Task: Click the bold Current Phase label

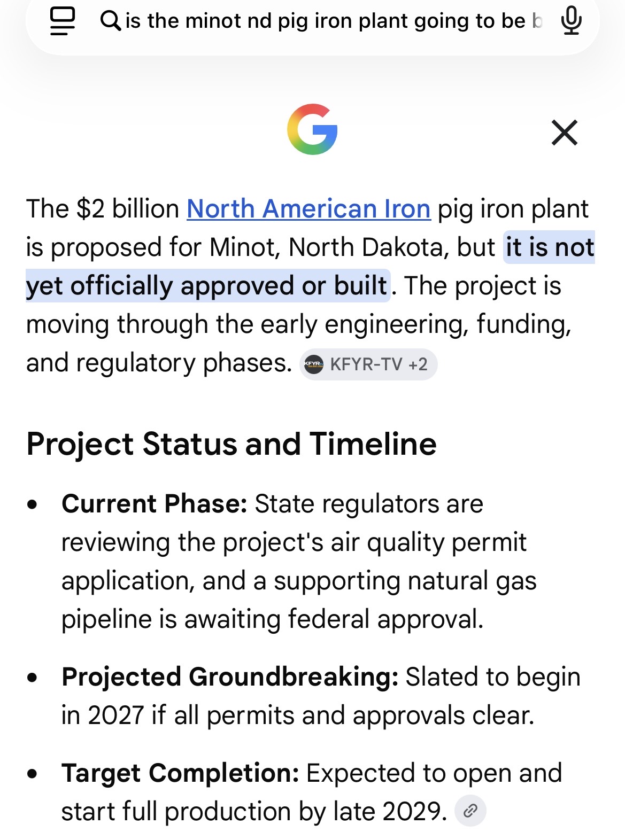Action: coord(155,503)
